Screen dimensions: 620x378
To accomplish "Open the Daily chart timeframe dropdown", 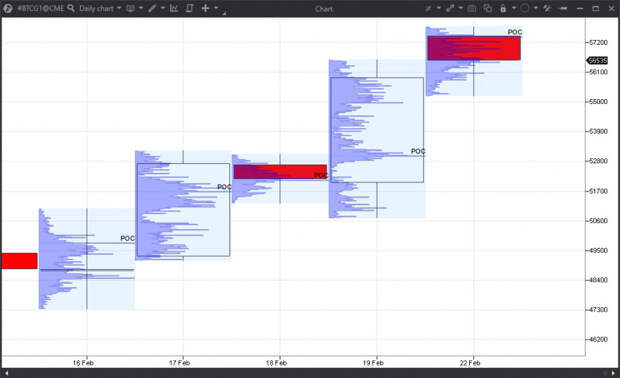I will [x=100, y=8].
